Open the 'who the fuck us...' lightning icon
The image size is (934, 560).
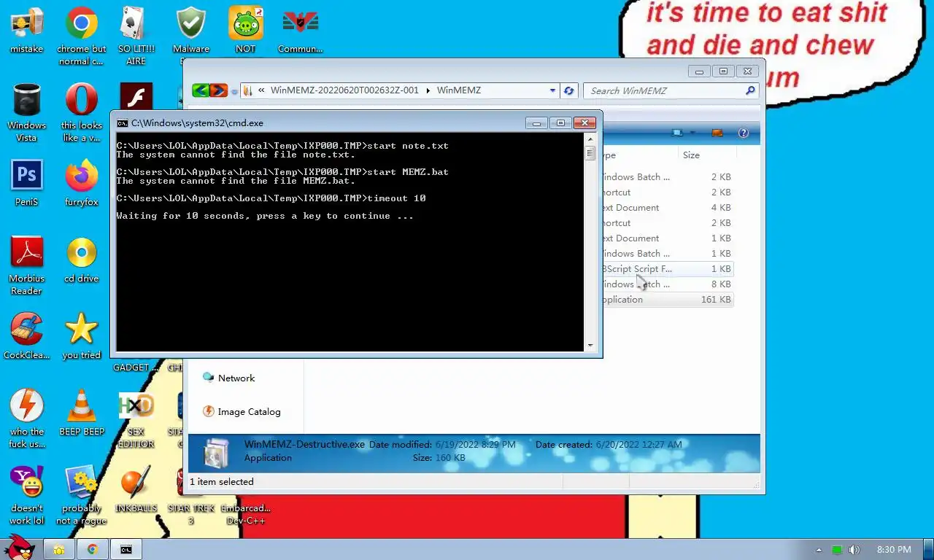26,419
